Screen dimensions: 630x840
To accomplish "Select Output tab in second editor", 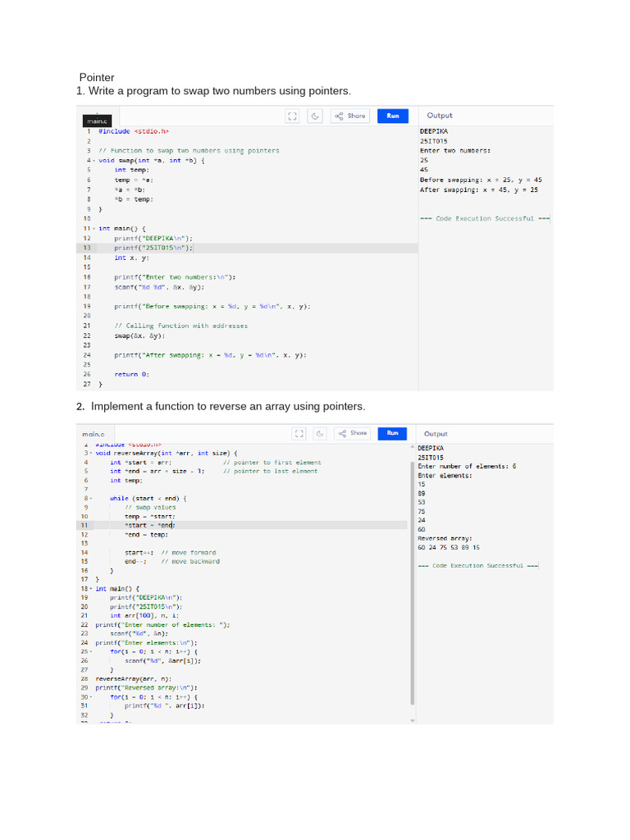I will [436, 434].
